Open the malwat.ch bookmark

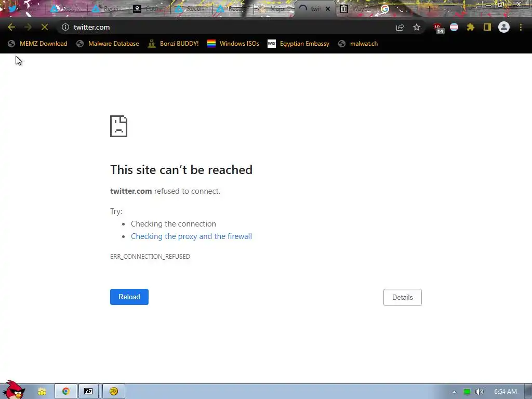point(358,44)
